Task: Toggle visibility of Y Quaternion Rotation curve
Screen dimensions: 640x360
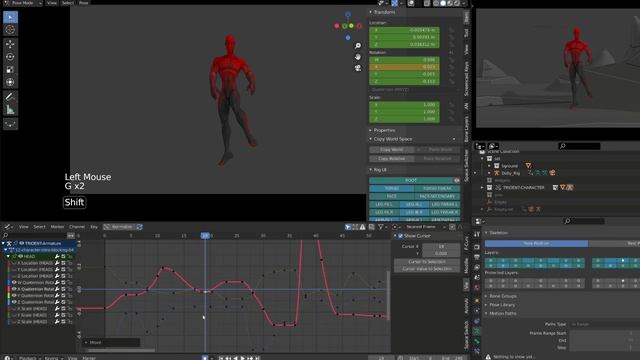Action: click(x=14, y=296)
